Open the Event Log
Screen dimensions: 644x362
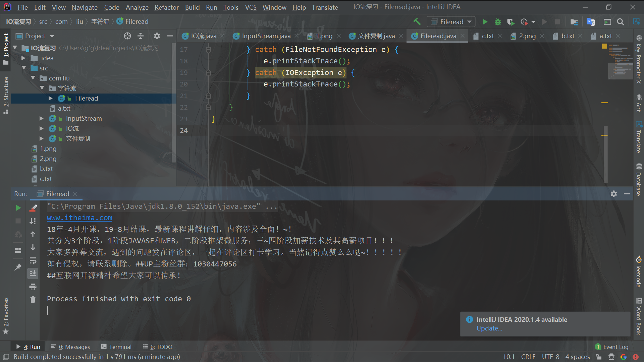(611, 347)
